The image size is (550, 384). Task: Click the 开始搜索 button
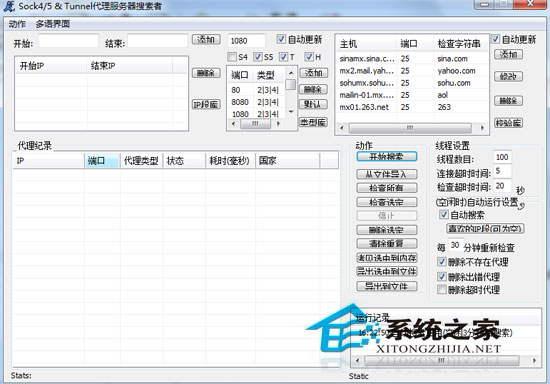pyautogui.click(x=387, y=156)
